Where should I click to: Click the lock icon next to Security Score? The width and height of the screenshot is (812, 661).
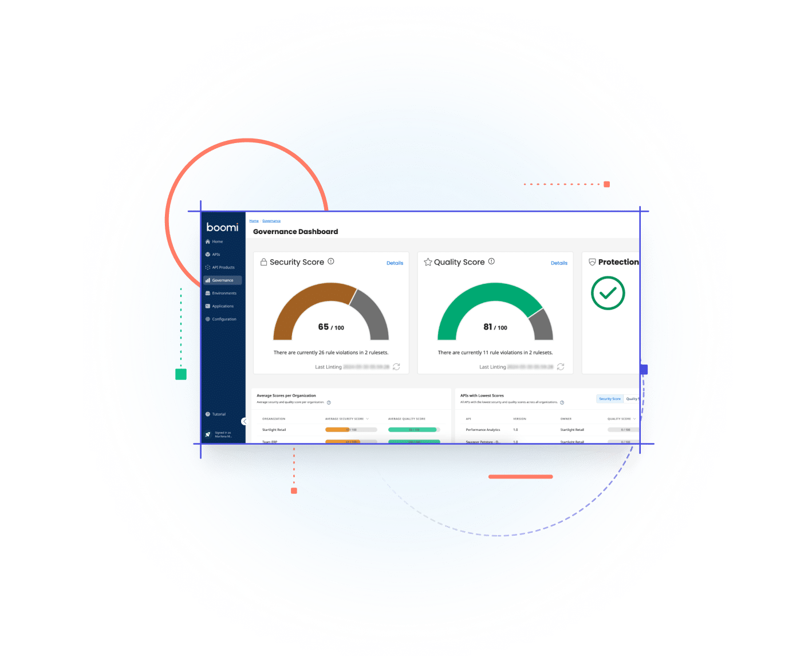click(264, 262)
